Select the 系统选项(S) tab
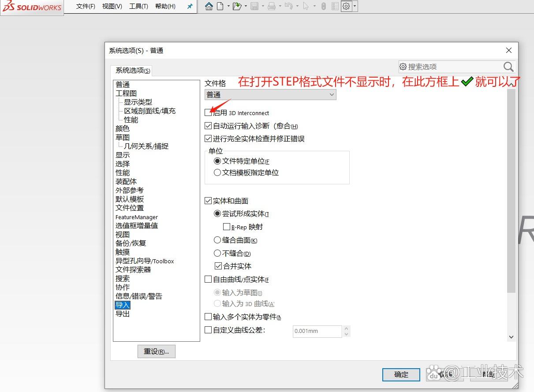Viewport: 534px width, 392px height. point(132,71)
